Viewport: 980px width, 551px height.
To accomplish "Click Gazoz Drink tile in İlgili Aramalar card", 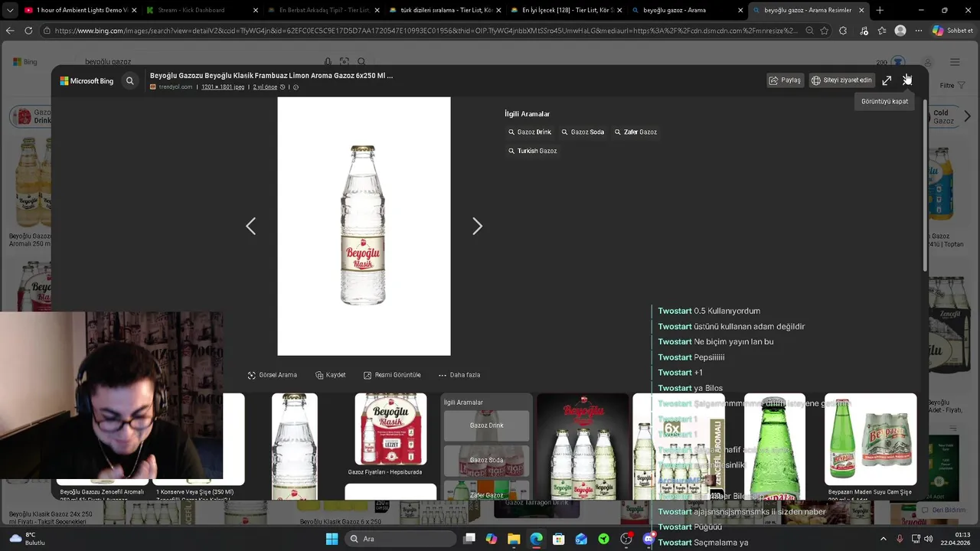I will point(486,425).
